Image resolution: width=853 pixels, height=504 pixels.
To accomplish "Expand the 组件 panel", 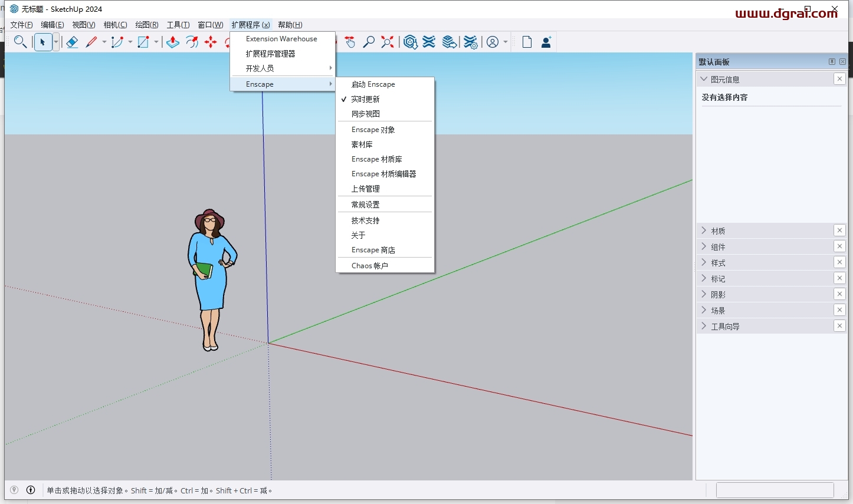I will pyautogui.click(x=704, y=246).
